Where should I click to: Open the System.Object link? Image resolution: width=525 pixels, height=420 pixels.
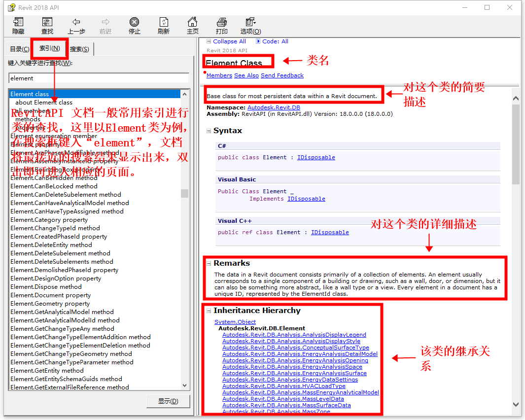pos(235,322)
